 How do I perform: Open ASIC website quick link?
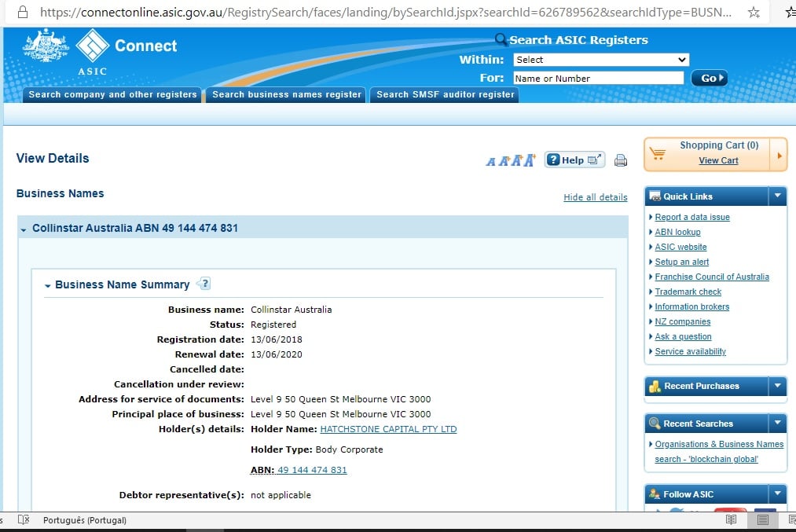680,247
